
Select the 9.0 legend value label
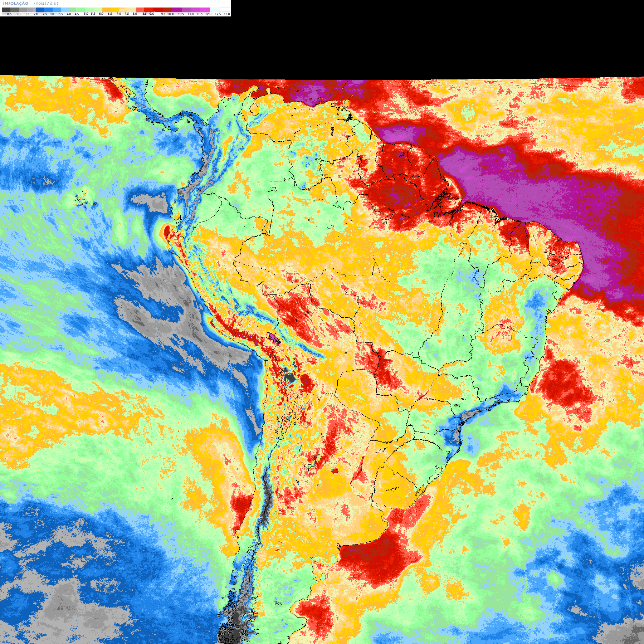pyautogui.click(x=152, y=14)
